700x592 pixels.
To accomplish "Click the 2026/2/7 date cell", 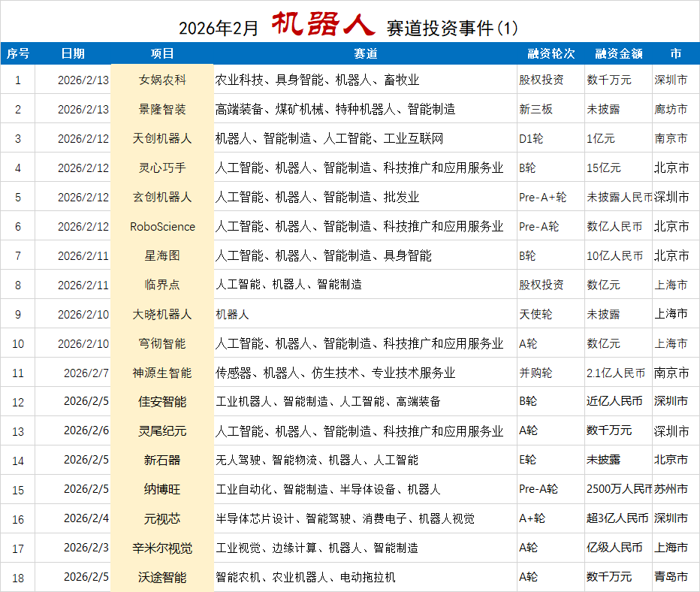I will 73,373.
